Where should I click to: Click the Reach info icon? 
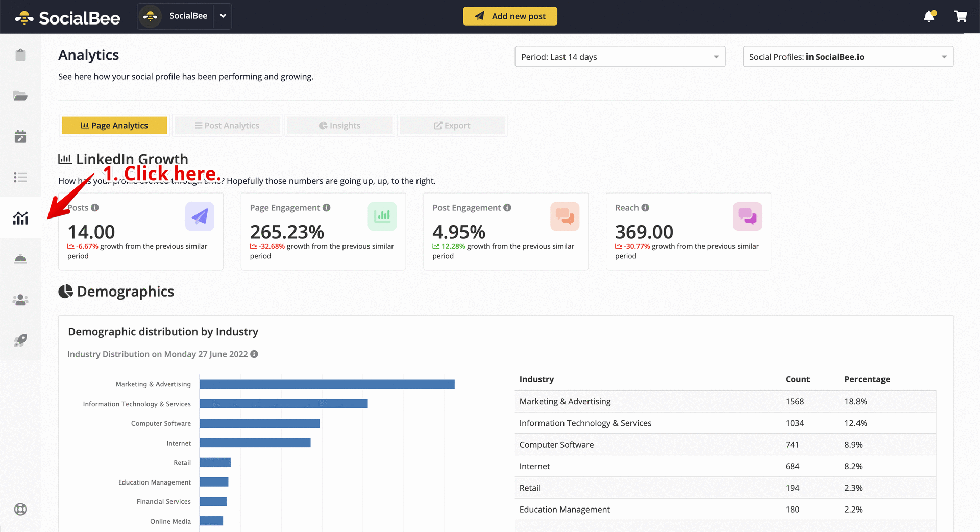pos(645,208)
